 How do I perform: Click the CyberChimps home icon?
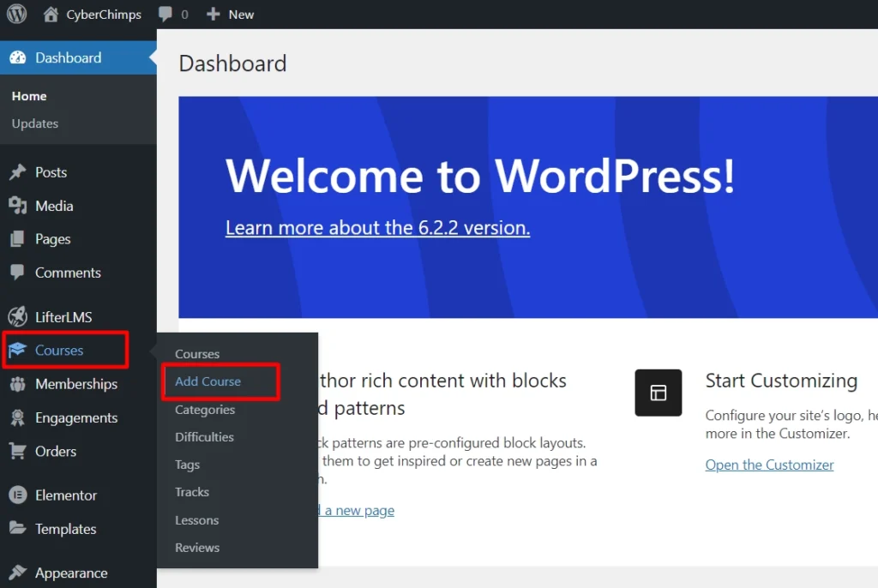[51, 15]
